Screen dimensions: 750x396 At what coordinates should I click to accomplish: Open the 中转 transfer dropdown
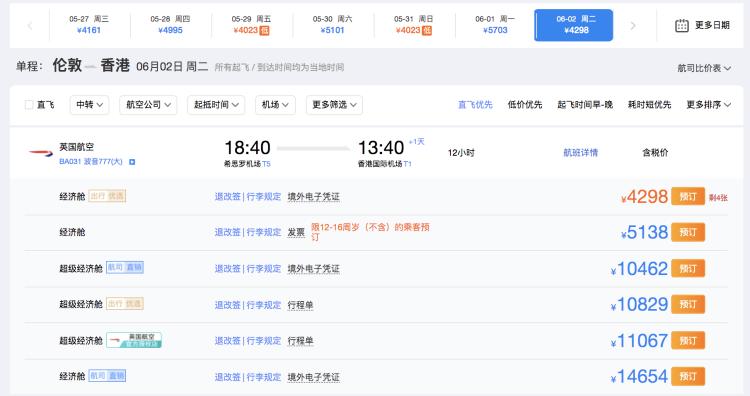(89, 105)
